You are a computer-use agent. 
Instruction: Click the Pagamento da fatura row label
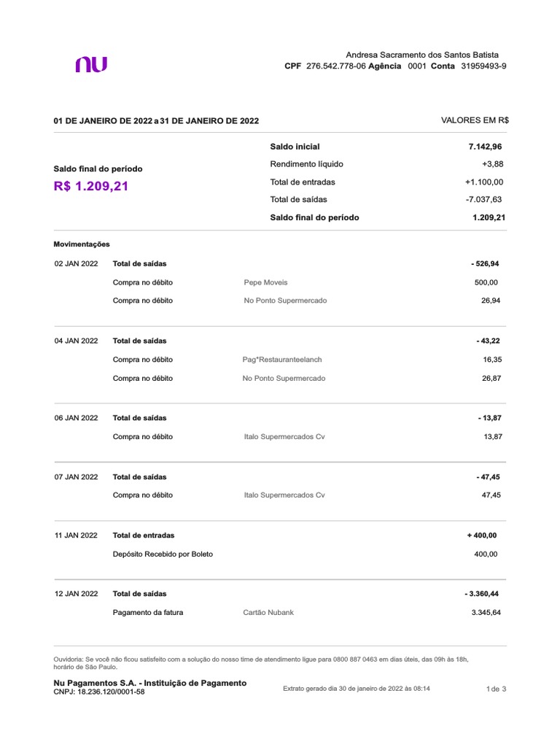click(x=148, y=613)
